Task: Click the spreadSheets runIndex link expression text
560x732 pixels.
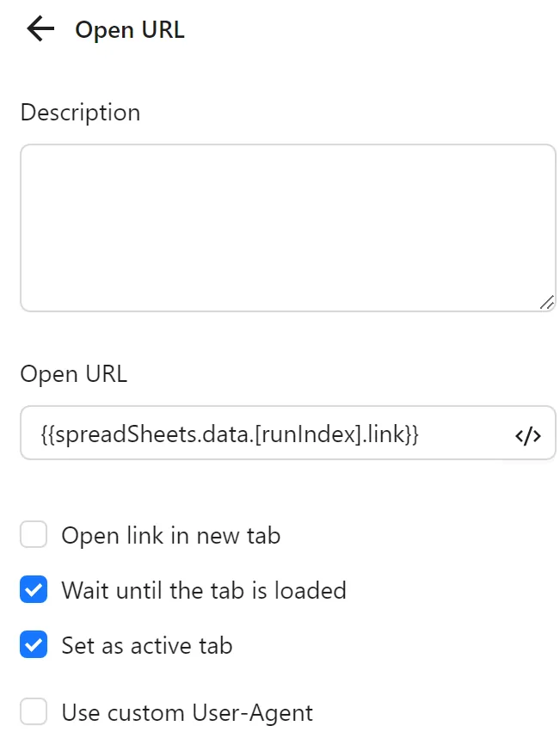Action: click(230, 435)
